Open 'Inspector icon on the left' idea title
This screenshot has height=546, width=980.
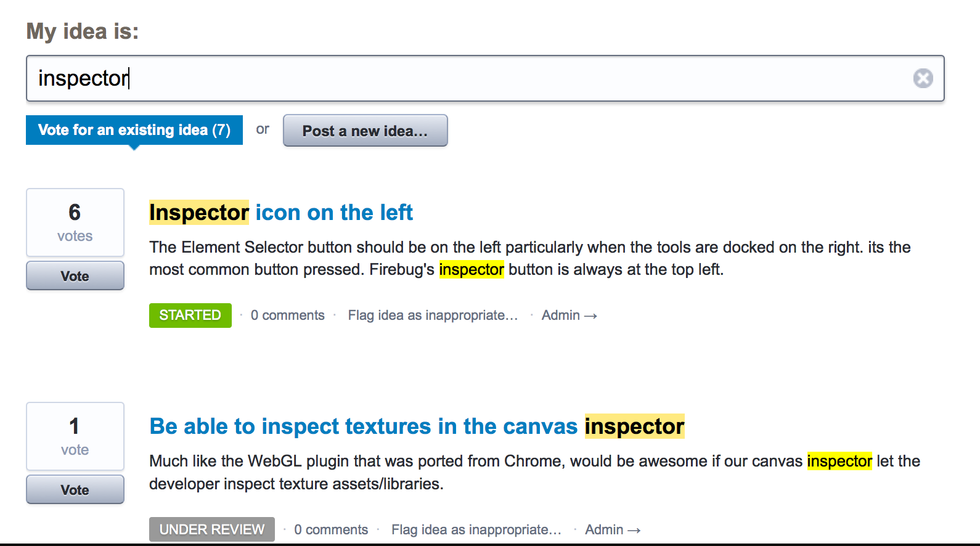[x=281, y=213]
